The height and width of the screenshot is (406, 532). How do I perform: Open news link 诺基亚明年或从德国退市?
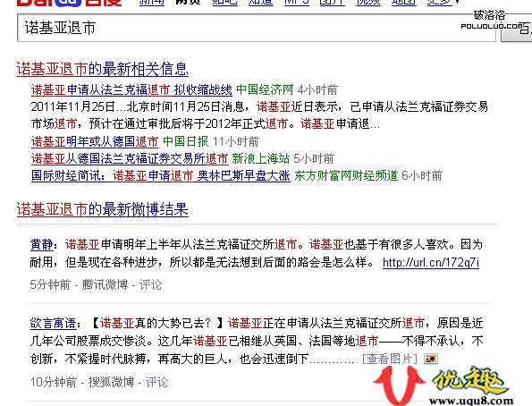pos(95,141)
